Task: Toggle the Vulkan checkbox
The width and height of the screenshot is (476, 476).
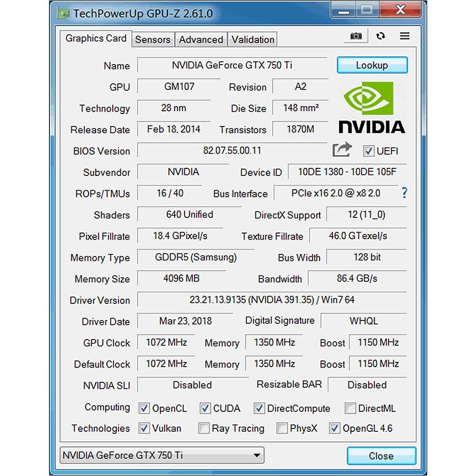Action: (144, 428)
